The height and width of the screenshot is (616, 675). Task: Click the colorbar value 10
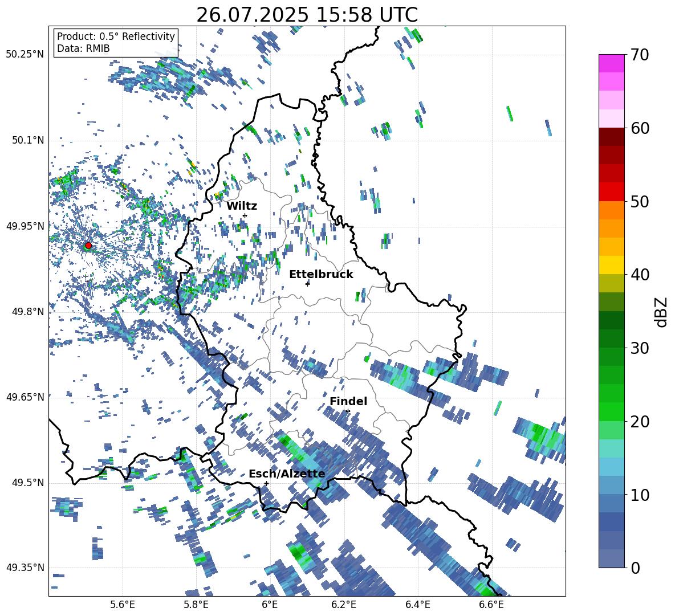coord(640,495)
